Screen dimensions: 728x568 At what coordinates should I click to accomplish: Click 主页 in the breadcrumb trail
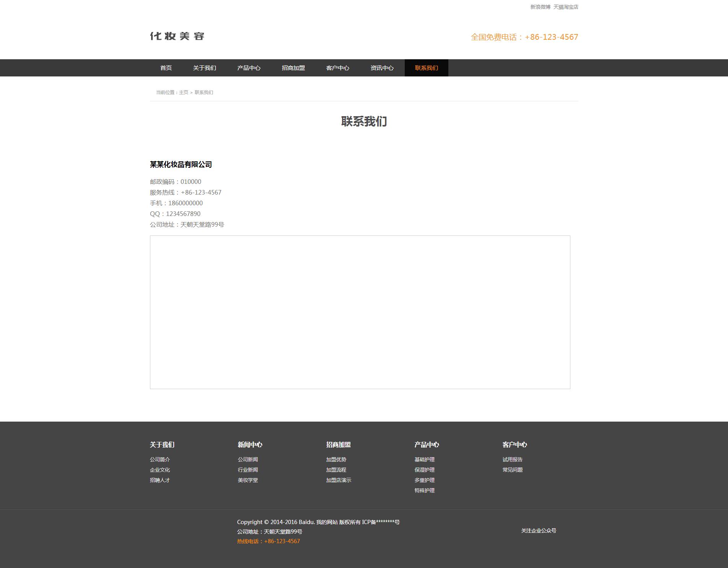pos(184,93)
